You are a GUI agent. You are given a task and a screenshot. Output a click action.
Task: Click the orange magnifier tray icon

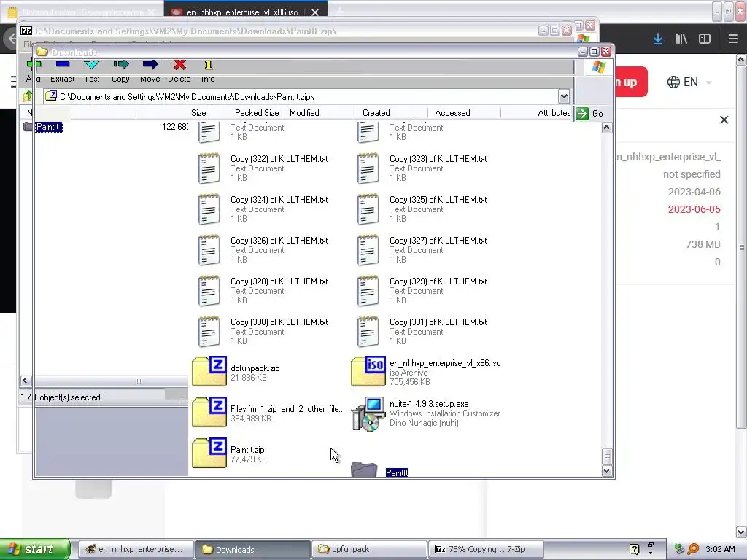click(x=693, y=549)
